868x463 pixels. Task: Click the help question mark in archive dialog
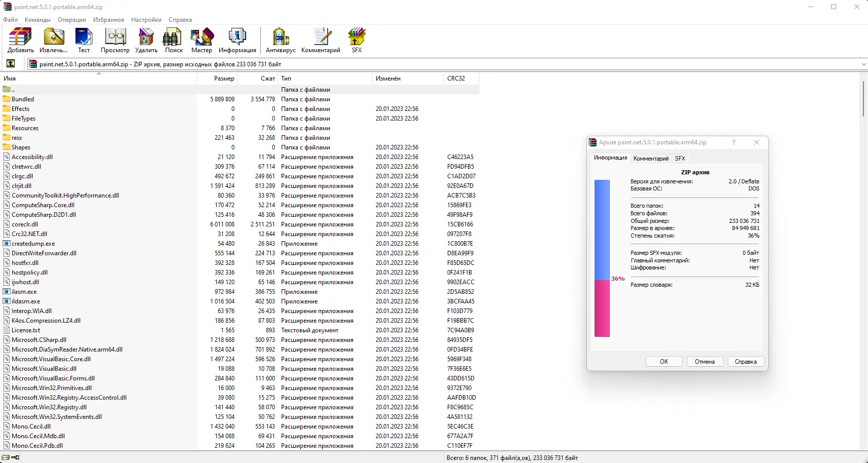pyautogui.click(x=733, y=142)
